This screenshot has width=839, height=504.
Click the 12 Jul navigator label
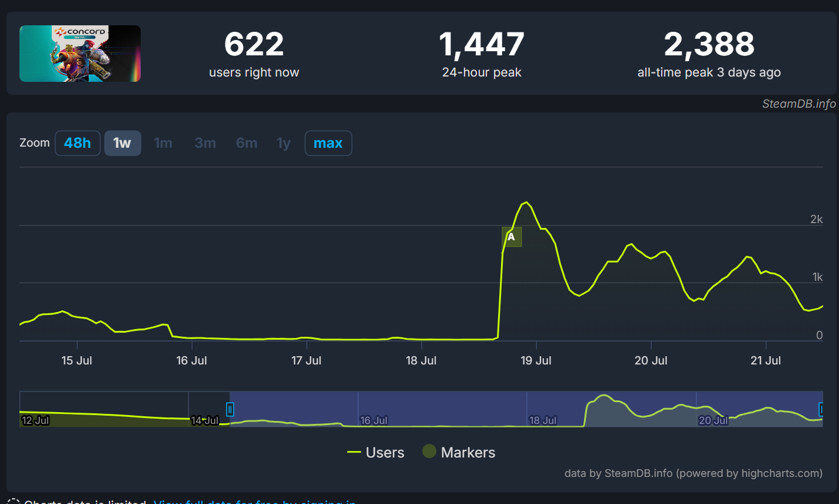(35, 420)
